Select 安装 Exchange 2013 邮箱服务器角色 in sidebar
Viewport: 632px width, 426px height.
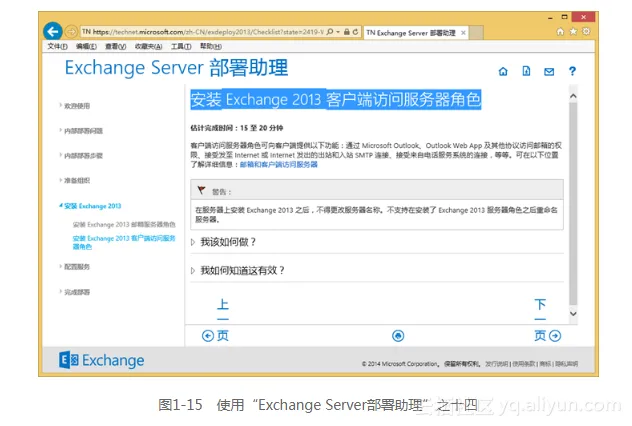click(x=123, y=224)
